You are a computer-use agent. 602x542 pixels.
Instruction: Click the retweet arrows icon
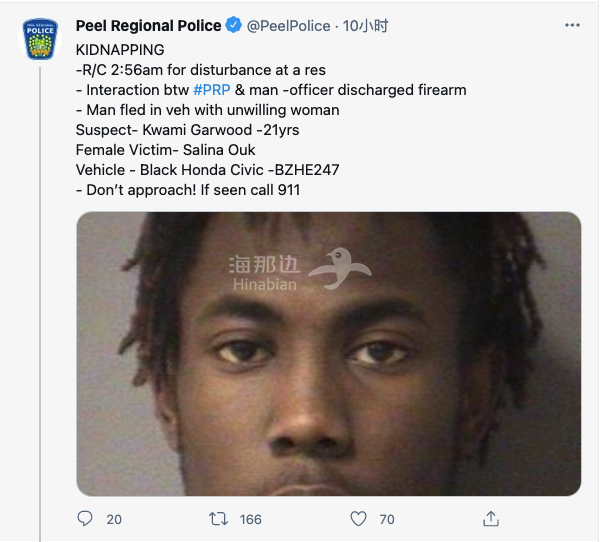tap(218, 519)
